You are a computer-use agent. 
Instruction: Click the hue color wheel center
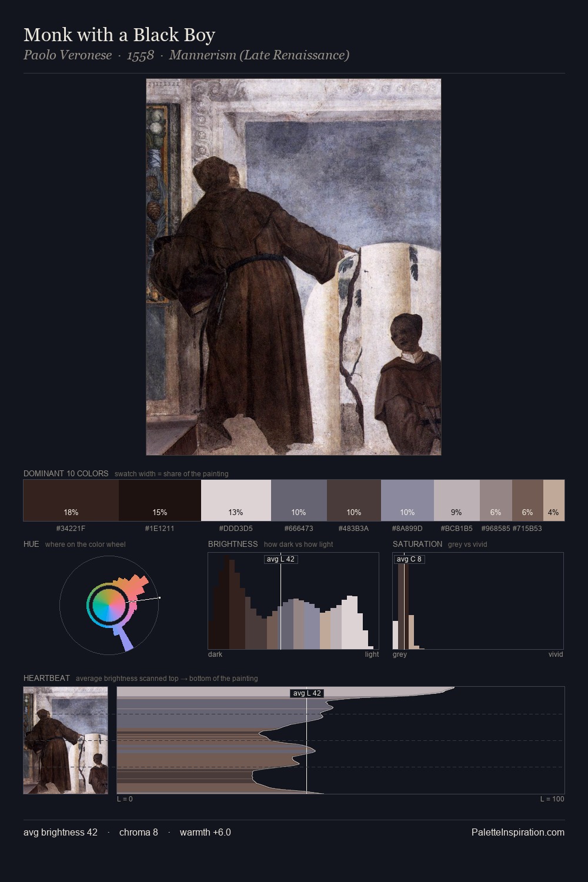tap(109, 604)
